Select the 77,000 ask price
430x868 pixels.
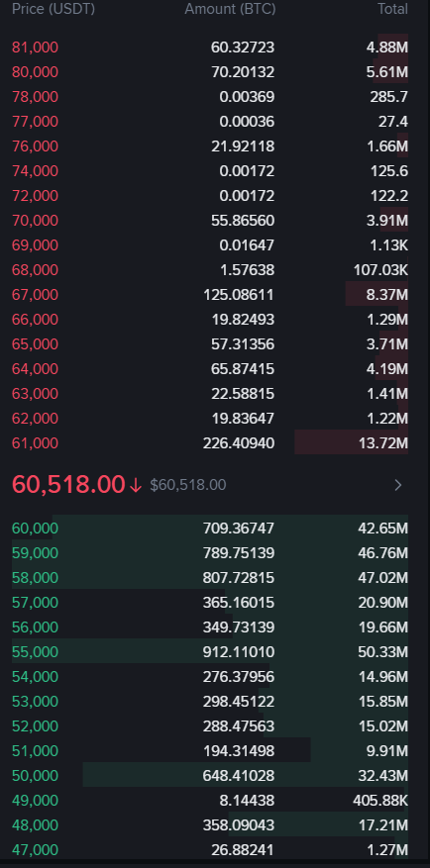(35, 122)
